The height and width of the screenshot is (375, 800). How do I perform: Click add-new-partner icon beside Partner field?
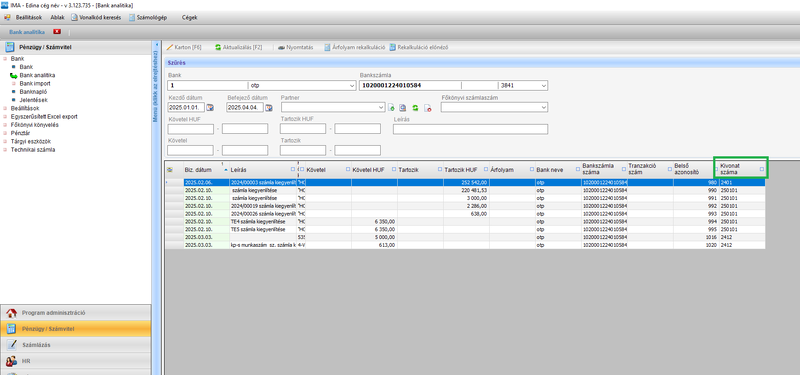[391, 108]
